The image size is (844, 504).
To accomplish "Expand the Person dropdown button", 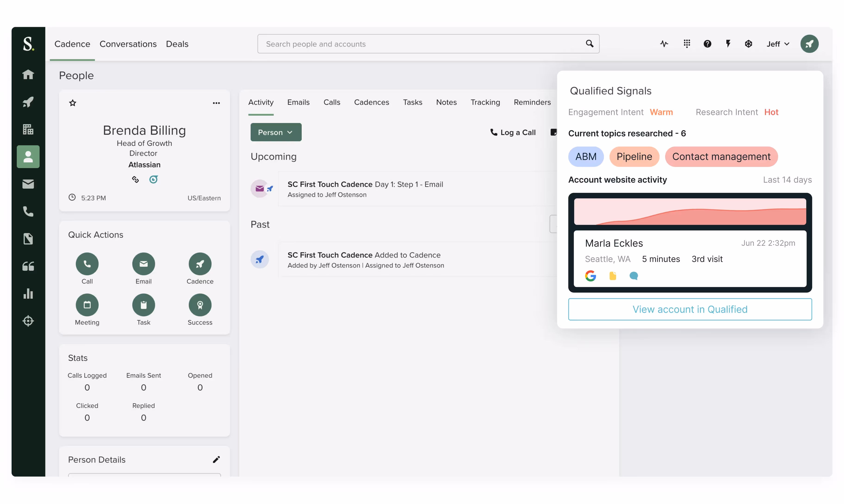I will coord(276,132).
